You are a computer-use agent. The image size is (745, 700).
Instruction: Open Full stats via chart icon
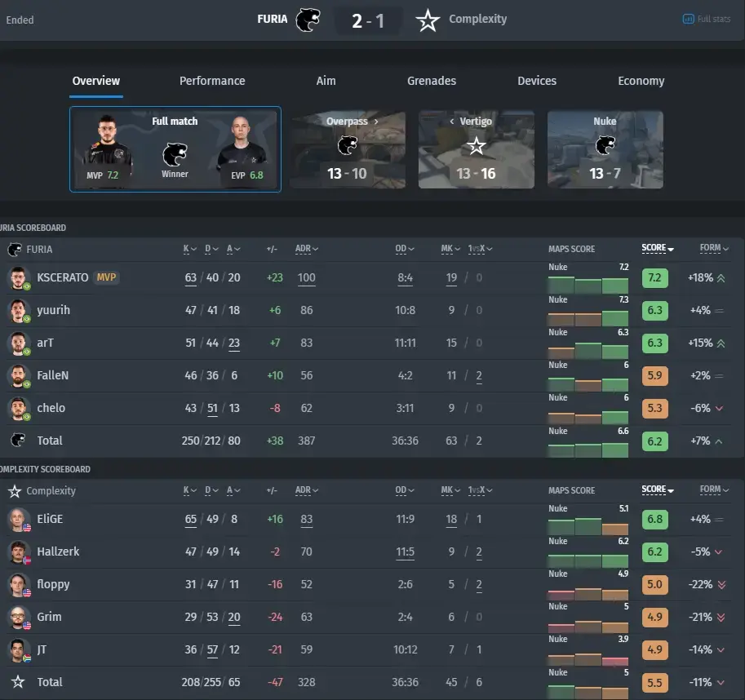[x=688, y=19]
